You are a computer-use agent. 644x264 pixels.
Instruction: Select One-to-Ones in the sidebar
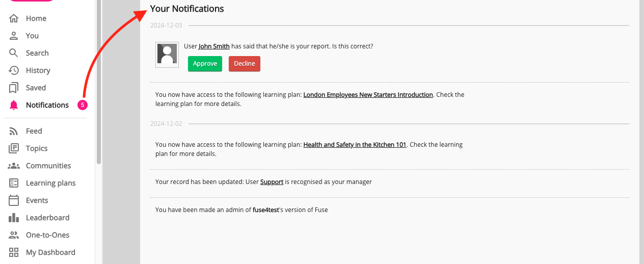click(47, 235)
